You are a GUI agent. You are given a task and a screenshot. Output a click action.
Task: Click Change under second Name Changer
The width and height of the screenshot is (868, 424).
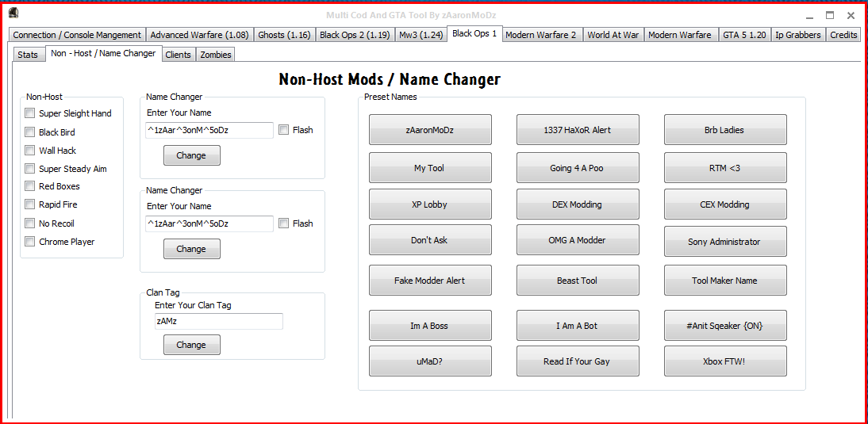click(x=191, y=249)
